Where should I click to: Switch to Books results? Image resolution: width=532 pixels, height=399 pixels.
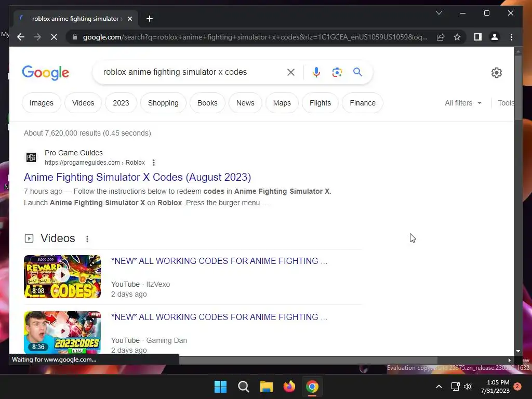207,103
